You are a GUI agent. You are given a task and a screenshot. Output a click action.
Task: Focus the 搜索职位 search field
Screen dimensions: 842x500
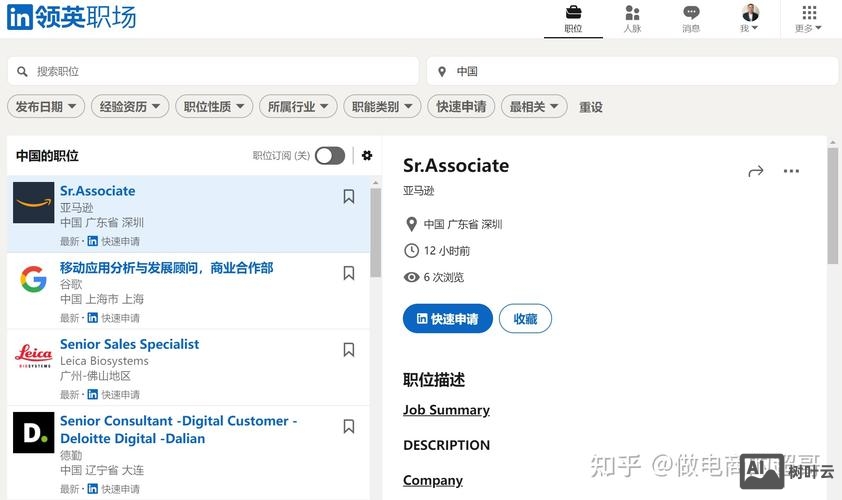[x=213, y=71]
